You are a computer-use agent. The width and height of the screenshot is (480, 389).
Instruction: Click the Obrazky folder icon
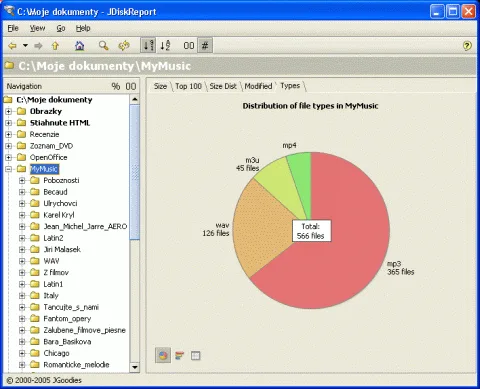tap(21, 111)
